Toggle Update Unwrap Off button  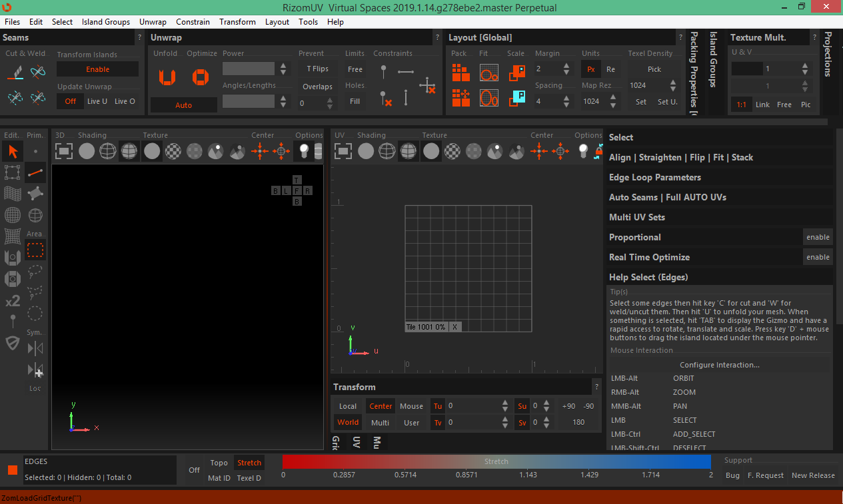(x=70, y=101)
